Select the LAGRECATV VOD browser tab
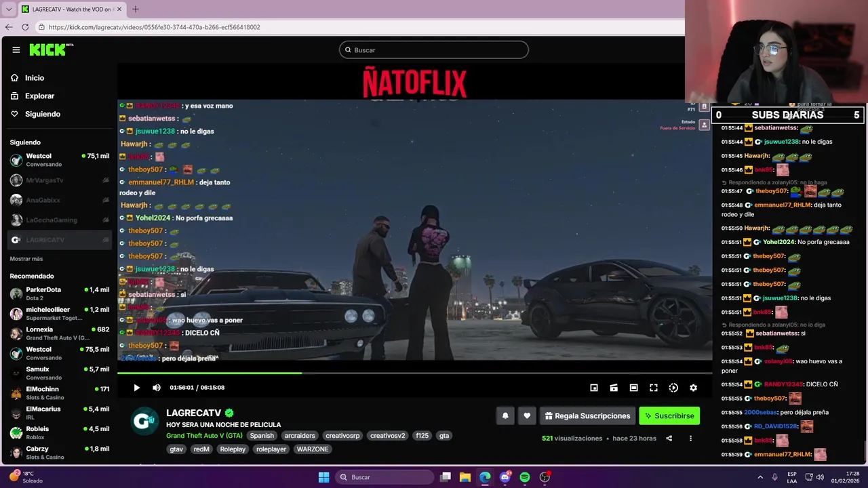Screen dimensions: 868x488 pyautogui.click(x=71, y=9)
